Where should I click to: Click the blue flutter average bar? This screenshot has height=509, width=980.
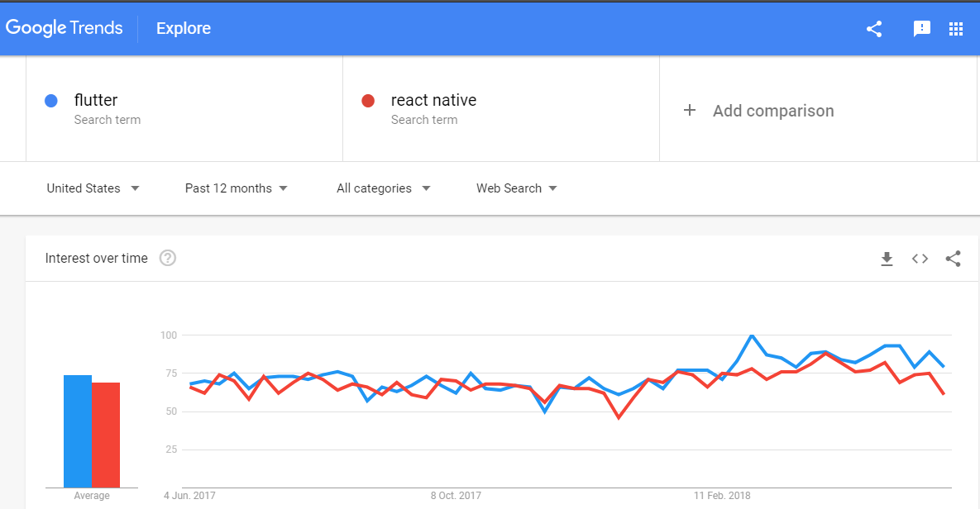[78, 431]
